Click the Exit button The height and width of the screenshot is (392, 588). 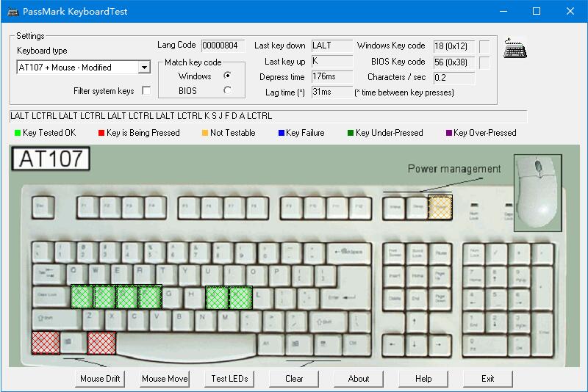pyautogui.click(x=488, y=379)
